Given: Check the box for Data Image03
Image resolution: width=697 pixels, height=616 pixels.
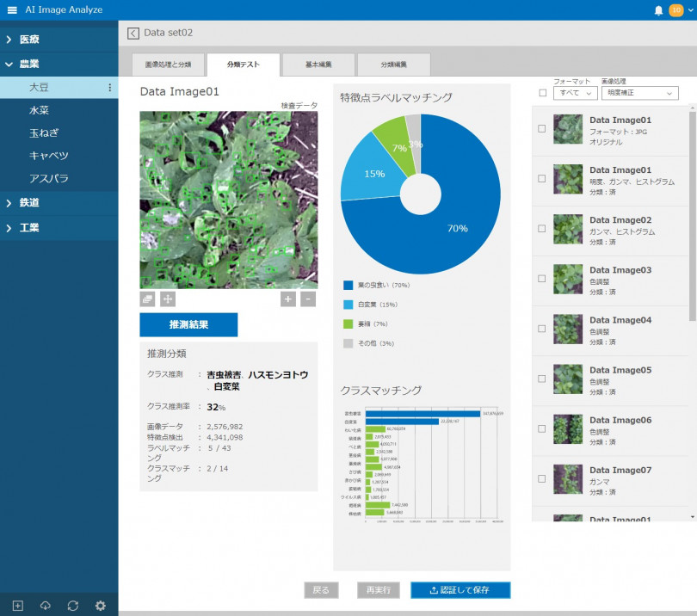Looking at the screenshot, I should point(541,279).
